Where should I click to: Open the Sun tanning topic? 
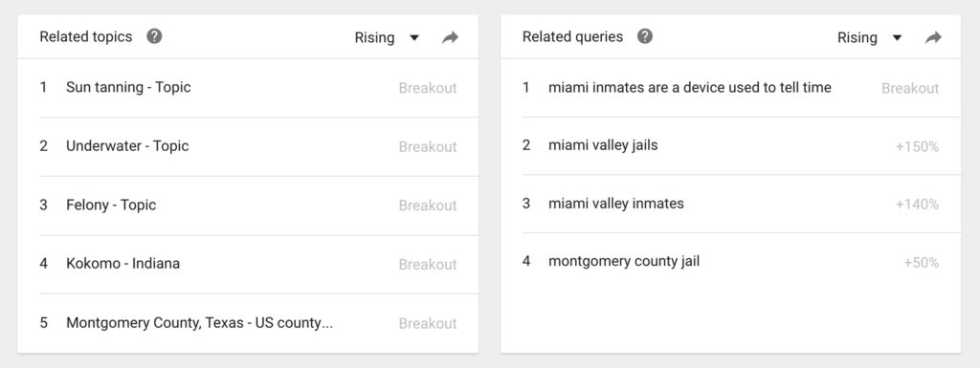pyautogui.click(x=248, y=88)
